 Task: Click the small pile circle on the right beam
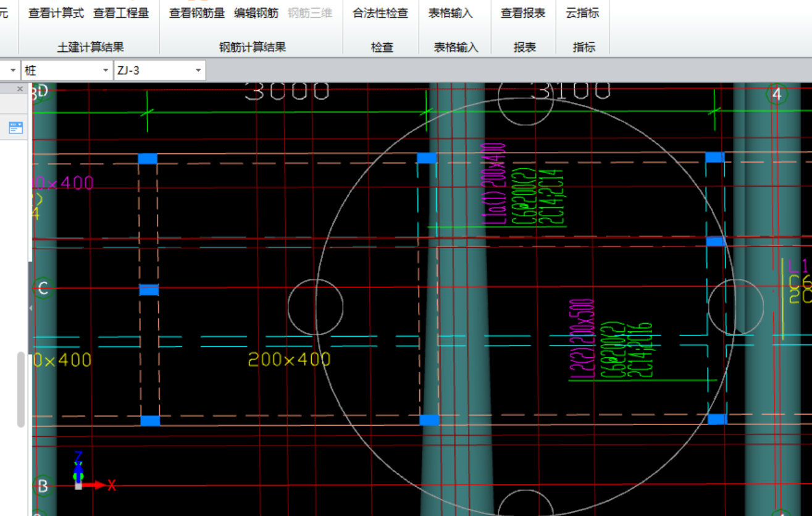click(736, 307)
